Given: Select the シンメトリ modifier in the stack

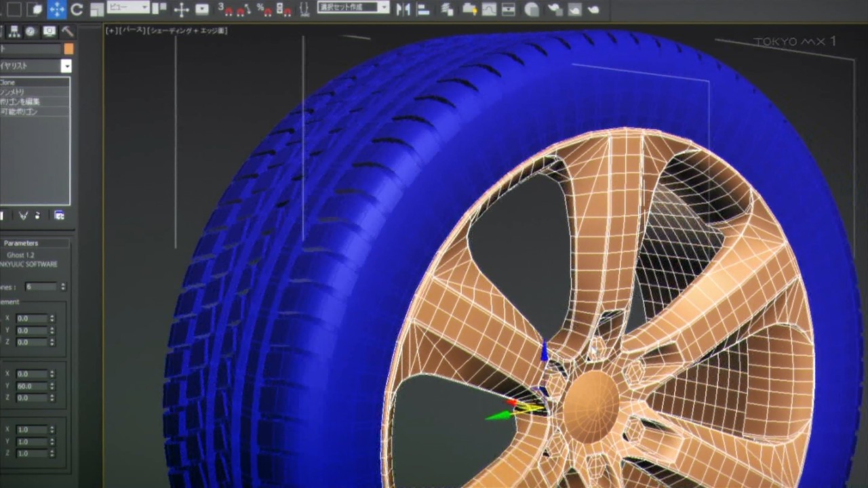Looking at the screenshot, I should coord(35,92).
